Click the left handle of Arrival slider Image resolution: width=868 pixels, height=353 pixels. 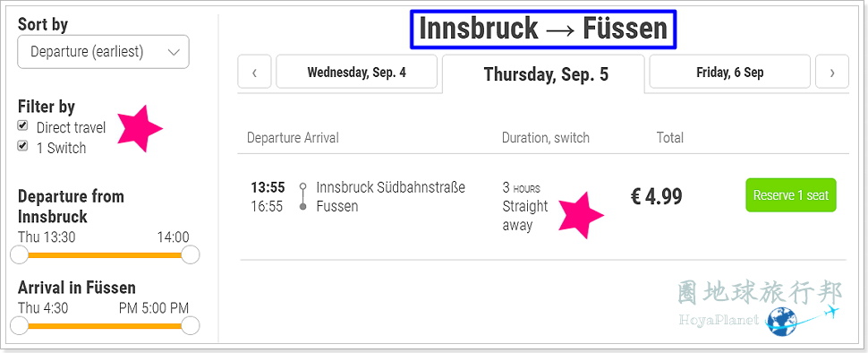pyautogui.click(x=20, y=326)
